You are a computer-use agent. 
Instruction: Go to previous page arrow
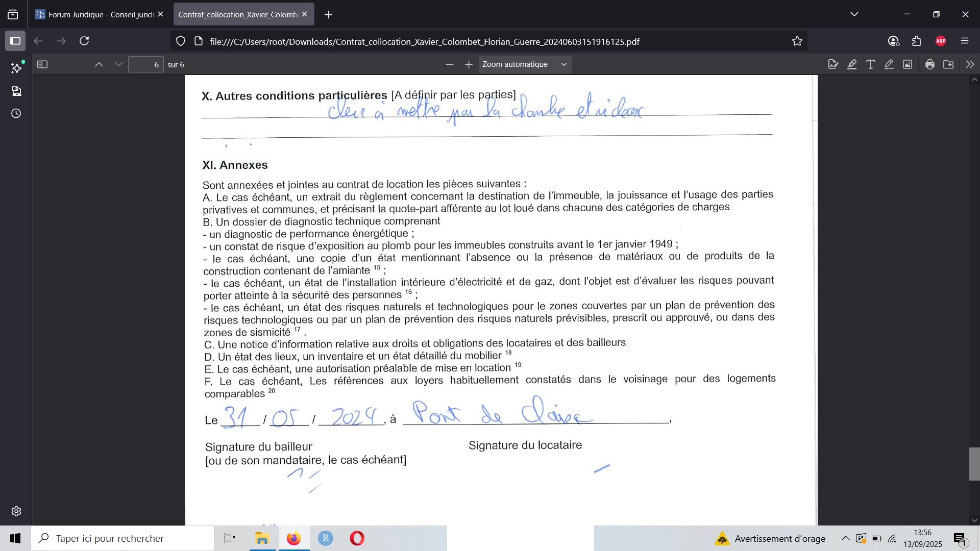click(x=99, y=64)
